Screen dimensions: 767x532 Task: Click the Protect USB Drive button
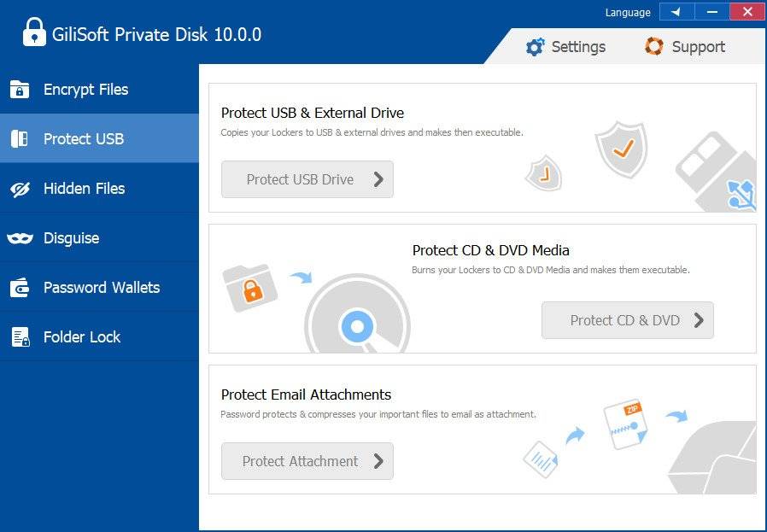click(307, 179)
